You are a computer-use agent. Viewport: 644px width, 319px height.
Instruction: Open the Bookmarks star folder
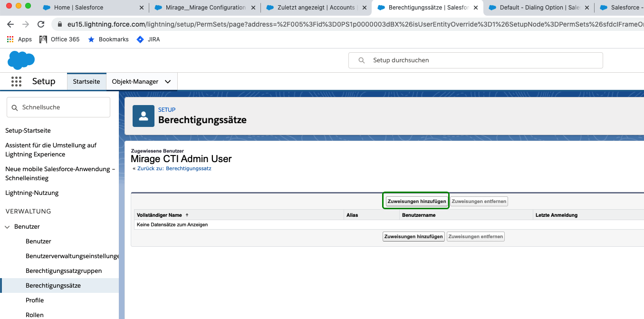tap(108, 39)
